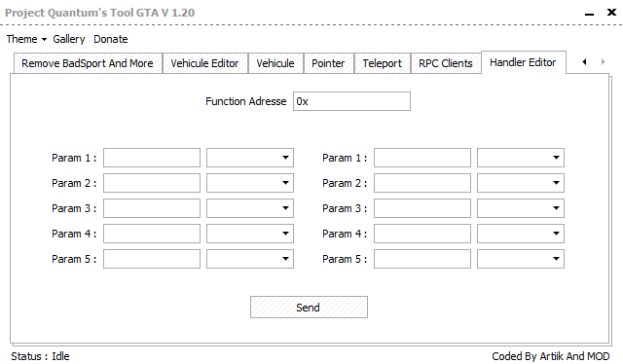623x364 pixels.
Task: Close the Project Quantum's Tool window
Action: click(x=611, y=13)
